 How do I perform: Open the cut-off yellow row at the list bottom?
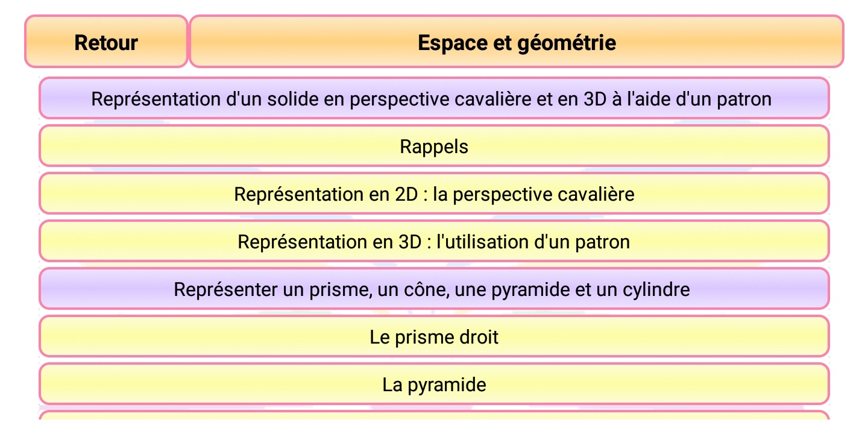(x=434, y=415)
